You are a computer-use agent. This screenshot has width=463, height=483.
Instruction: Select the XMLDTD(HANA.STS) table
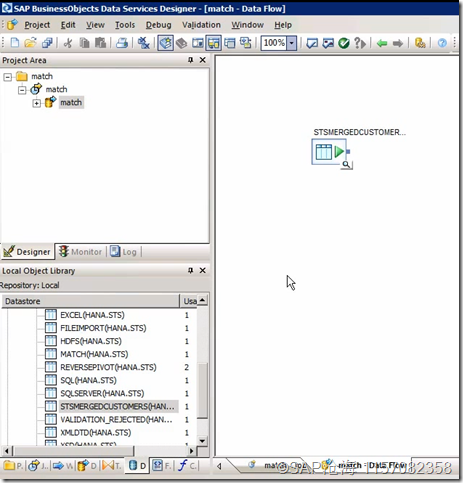click(x=95, y=432)
